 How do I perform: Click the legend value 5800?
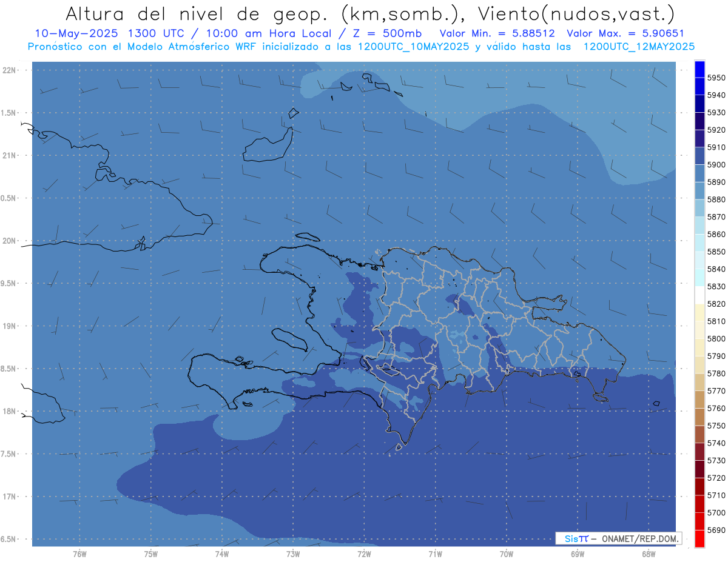pos(716,338)
